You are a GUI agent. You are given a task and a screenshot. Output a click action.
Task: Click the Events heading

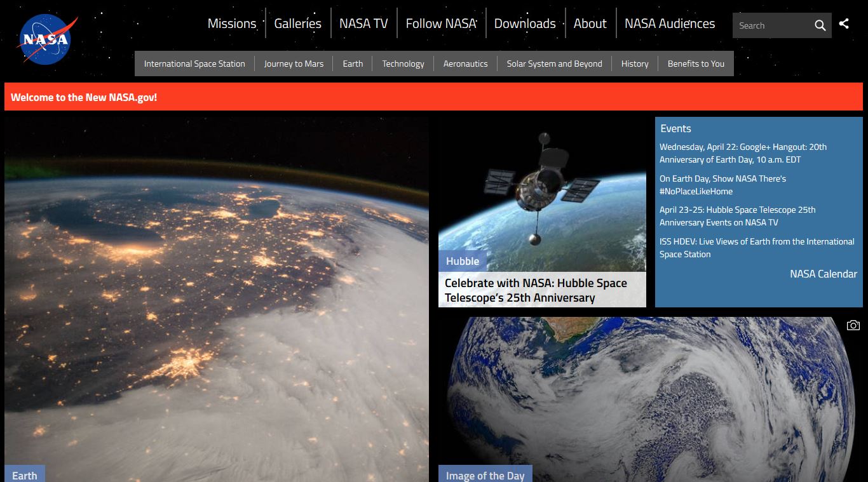coord(675,128)
